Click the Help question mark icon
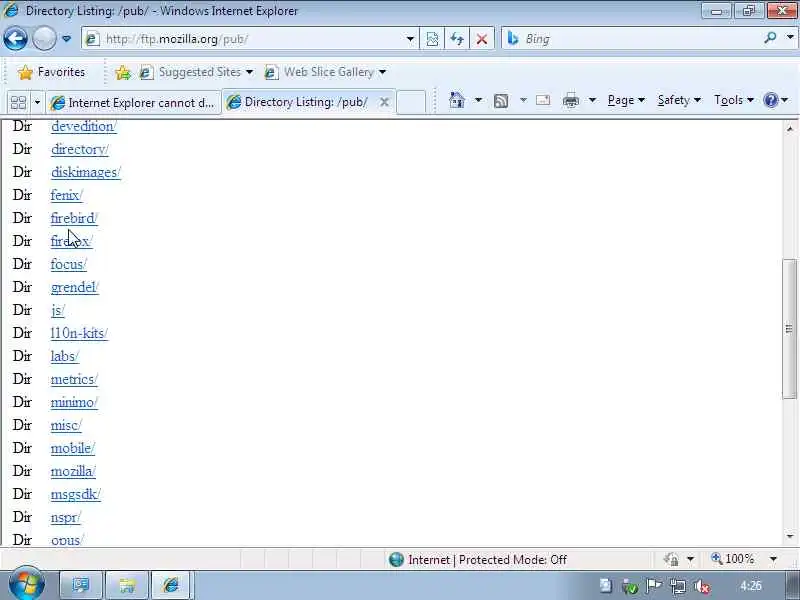This screenshot has height=600, width=800. [770, 101]
